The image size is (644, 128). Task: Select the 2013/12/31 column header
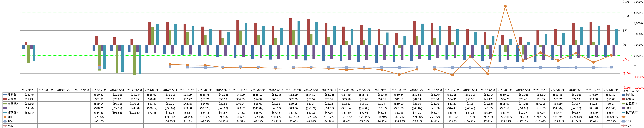tap(99, 90)
